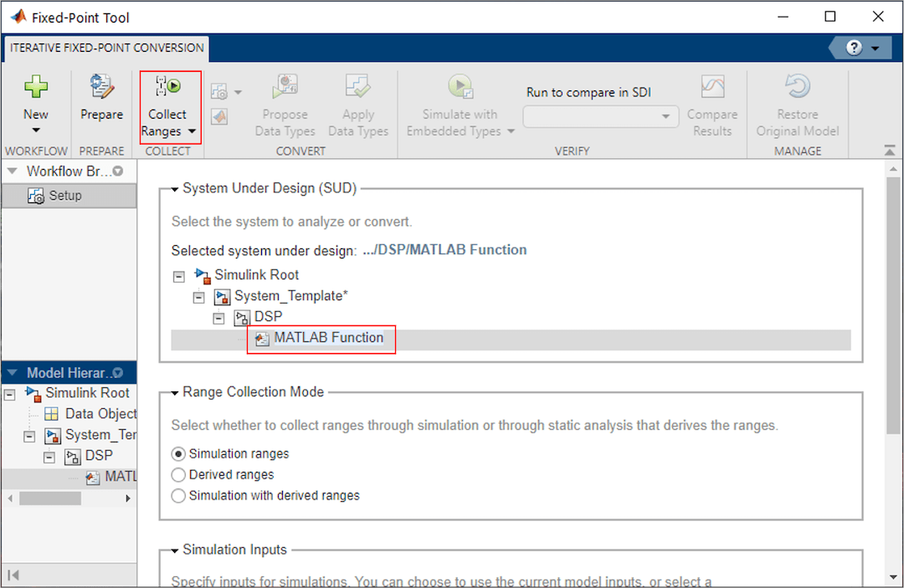The height and width of the screenshot is (588, 904).
Task: Click the Compare Results icon
Action: [712, 88]
